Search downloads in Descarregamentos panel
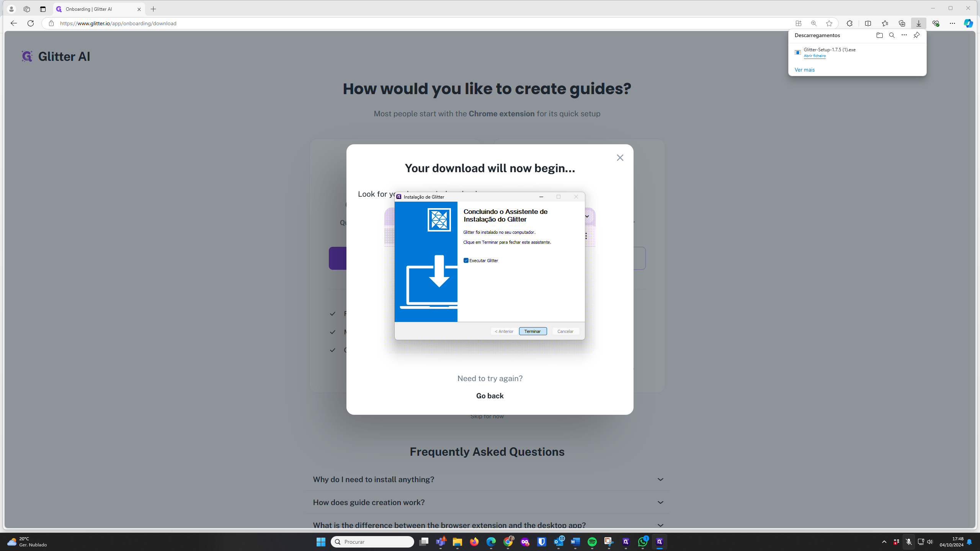This screenshot has height=551, width=980. 892,35
